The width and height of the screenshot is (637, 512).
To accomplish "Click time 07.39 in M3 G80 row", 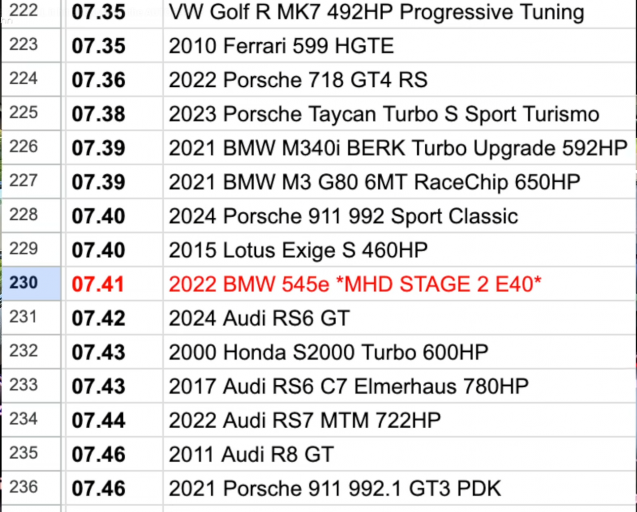I will (114, 182).
